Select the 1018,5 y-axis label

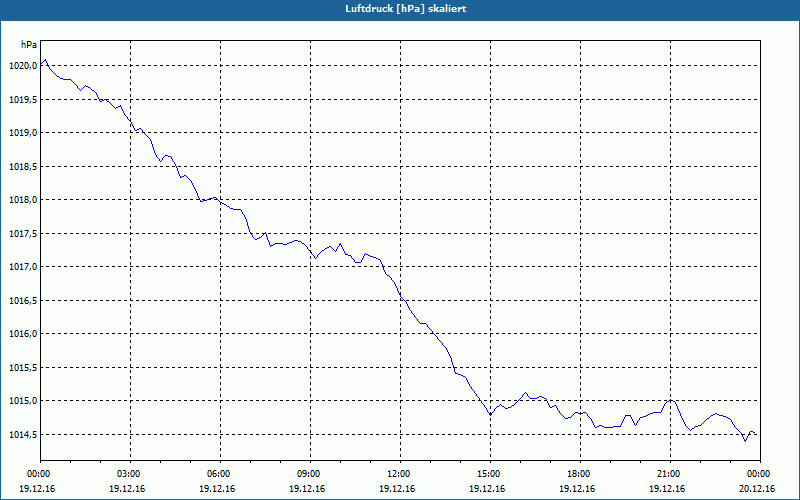pos(23,166)
